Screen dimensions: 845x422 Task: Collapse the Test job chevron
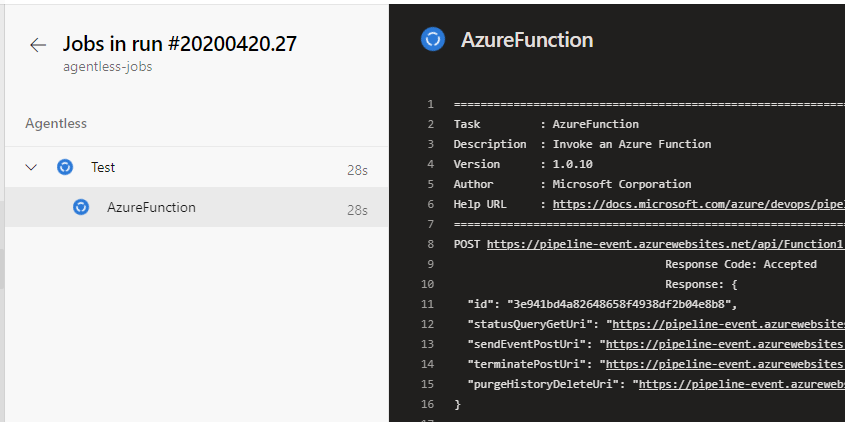(31, 168)
